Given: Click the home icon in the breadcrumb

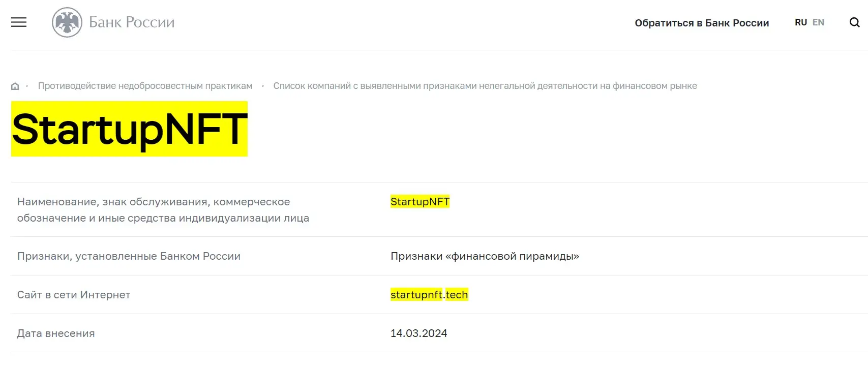Looking at the screenshot, I should [15, 85].
